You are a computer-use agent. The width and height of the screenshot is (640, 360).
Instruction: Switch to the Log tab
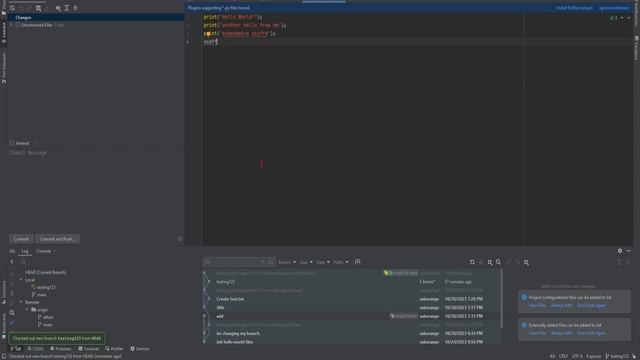tap(25, 251)
